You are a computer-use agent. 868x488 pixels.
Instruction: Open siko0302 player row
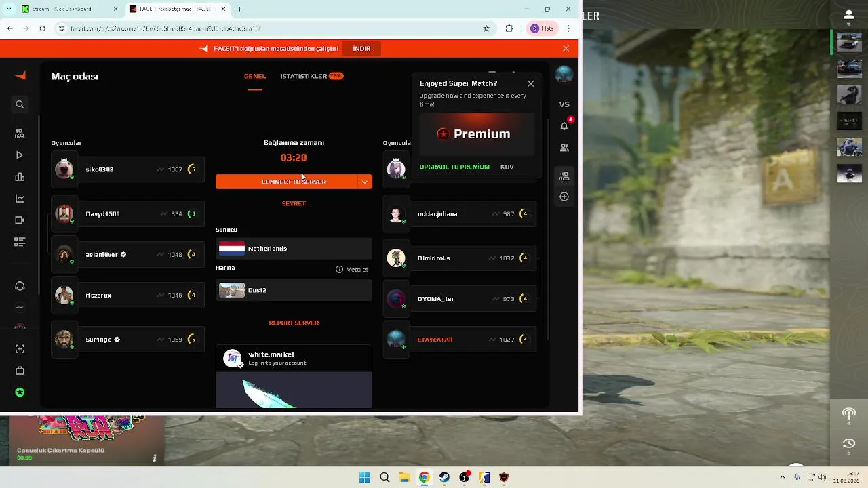[128, 169]
